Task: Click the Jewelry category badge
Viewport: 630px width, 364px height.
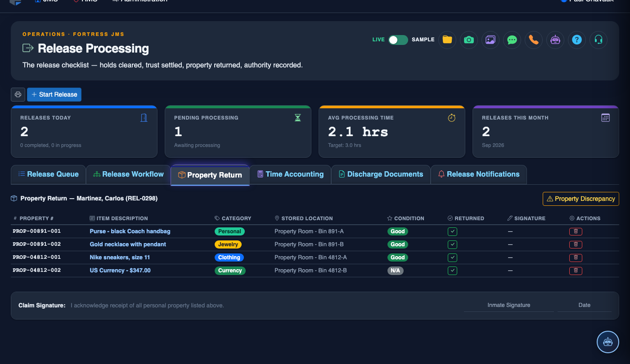Action: (x=228, y=244)
